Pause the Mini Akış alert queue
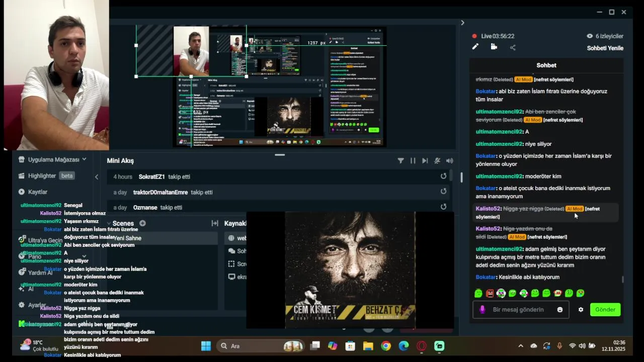This screenshot has width=644, height=362. click(413, 161)
